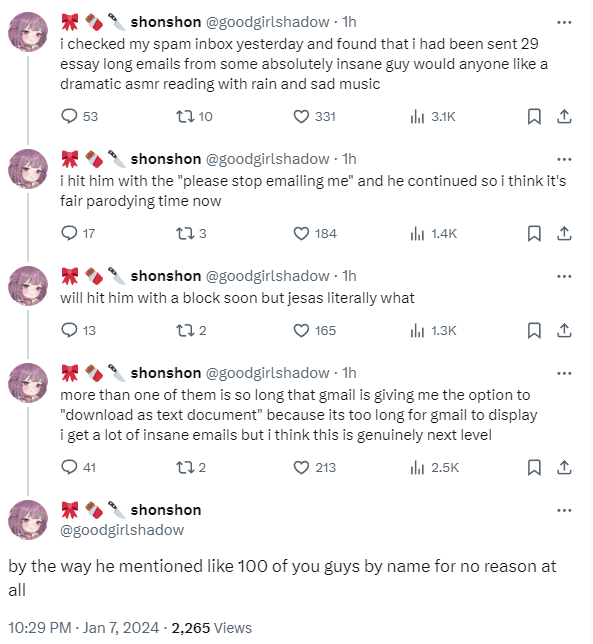Share the first tweet about essay long emails
This screenshot has height=644, width=593.
(x=564, y=117)
